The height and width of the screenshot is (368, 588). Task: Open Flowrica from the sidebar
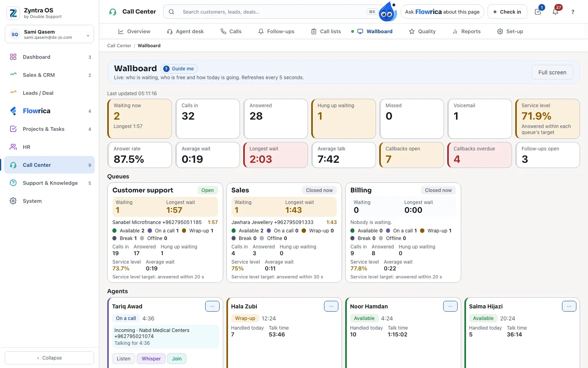click(x=50, y=111)
